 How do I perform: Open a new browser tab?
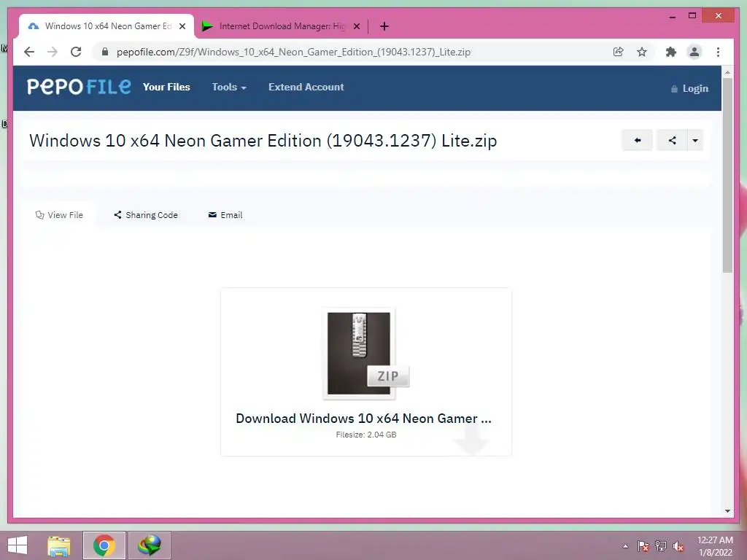[384, 26]
